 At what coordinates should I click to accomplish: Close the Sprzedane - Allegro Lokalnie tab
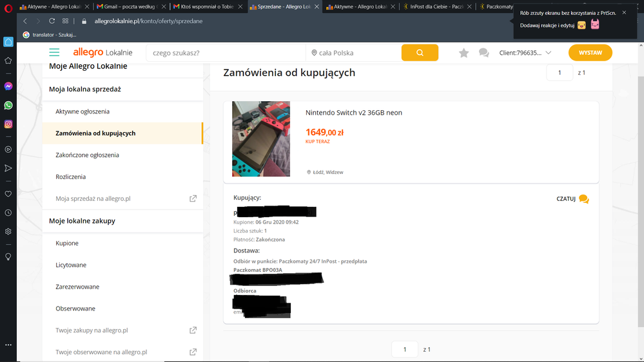[x=317, y=6]
